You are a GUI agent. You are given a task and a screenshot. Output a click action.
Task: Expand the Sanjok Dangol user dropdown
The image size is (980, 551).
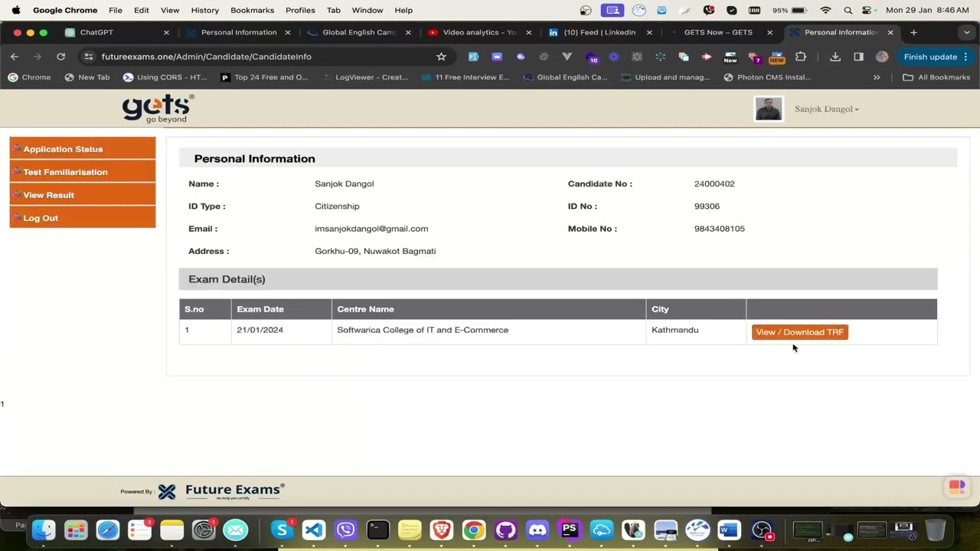click(x=826, y=109)
